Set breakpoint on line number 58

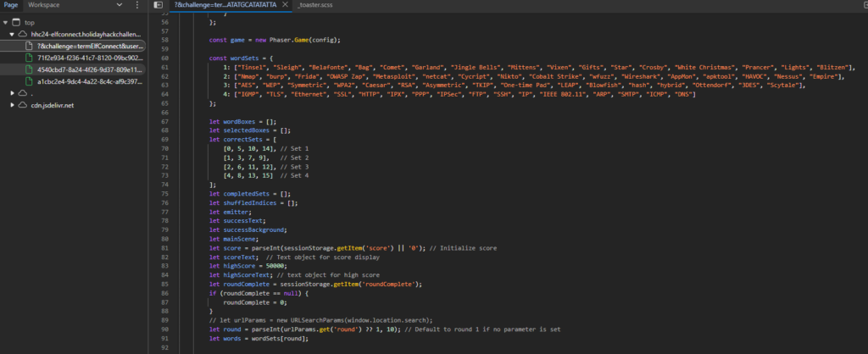click(x=164, y=40)
